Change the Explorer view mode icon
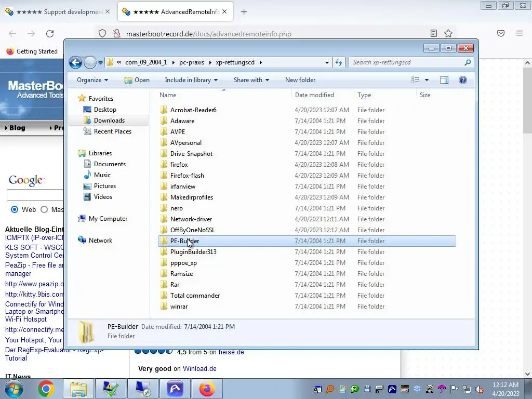 click(x=416, y=79)
